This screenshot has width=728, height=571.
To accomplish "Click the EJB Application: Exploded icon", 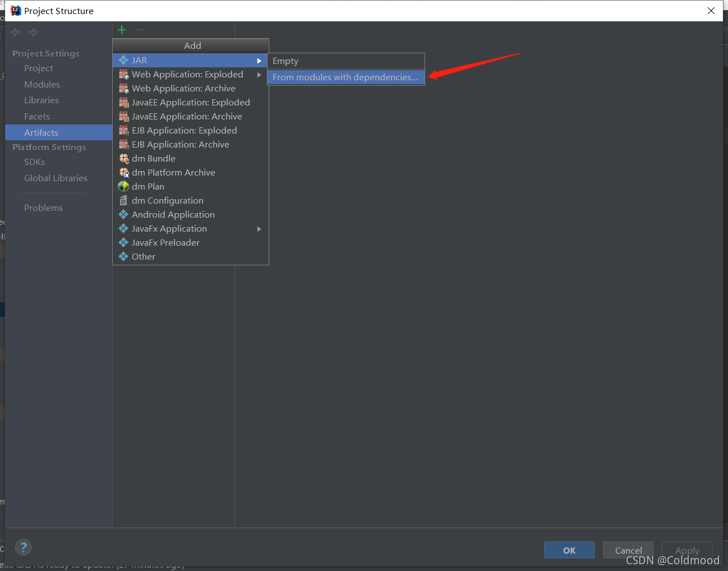I will (x=123, y=130).
